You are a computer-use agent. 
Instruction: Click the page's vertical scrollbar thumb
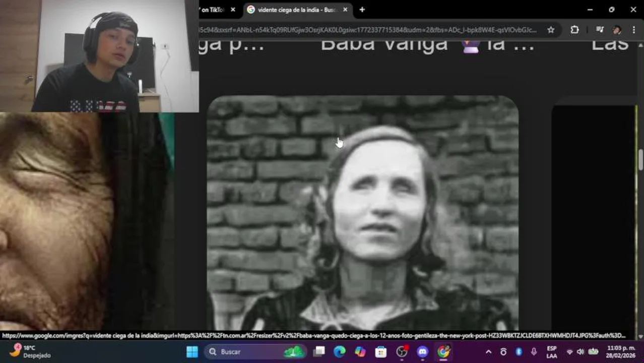point(640,160)
